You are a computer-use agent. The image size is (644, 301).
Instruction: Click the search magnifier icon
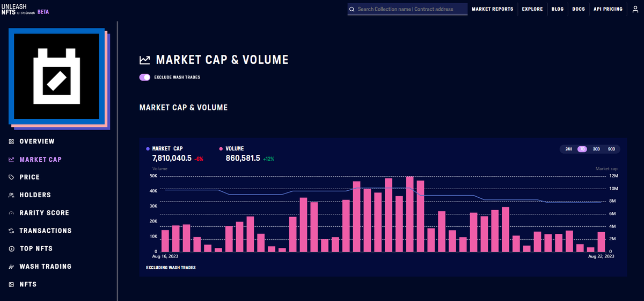coord(352,9)
